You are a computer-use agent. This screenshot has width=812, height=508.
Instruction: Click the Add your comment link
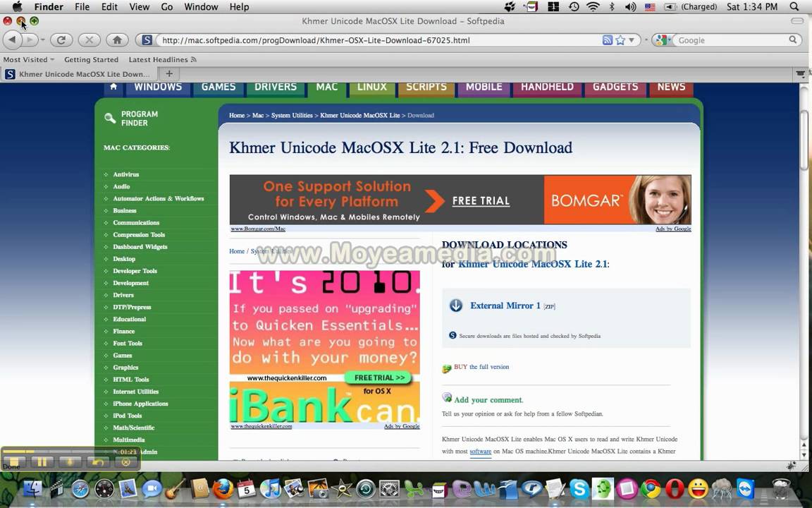(488, 399)
